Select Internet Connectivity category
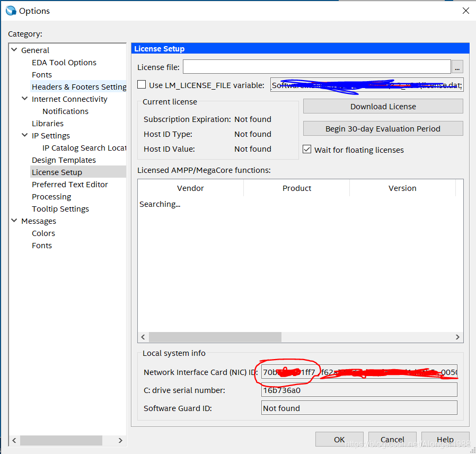This screenshot has height=454, width=476. pyautogui.click(x=69, y=99)
